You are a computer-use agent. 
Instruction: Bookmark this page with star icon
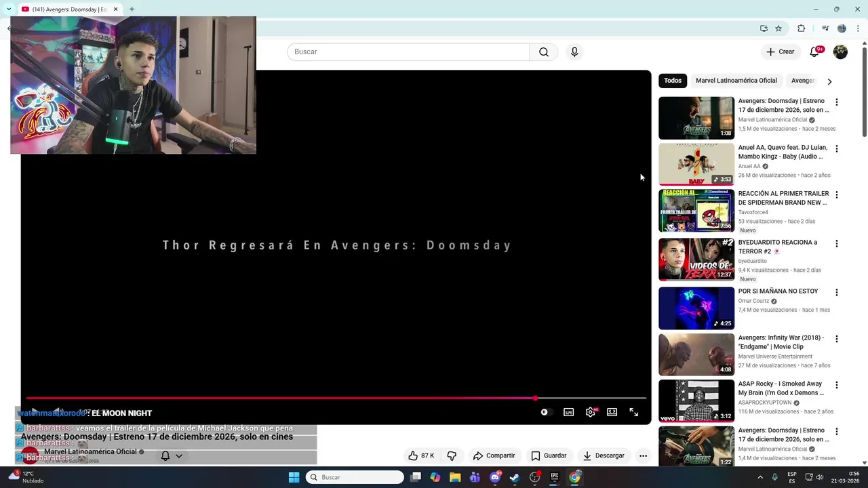click(x=778, y=28)
